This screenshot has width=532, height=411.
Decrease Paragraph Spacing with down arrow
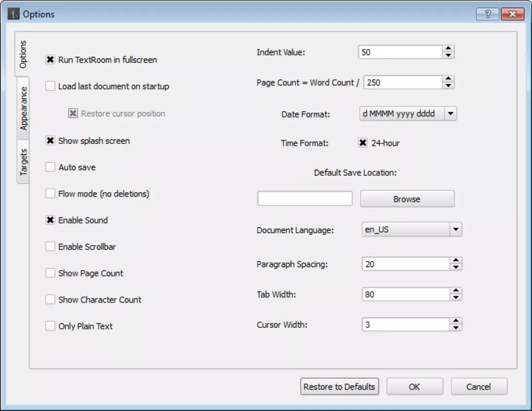[x=455, y=267]
